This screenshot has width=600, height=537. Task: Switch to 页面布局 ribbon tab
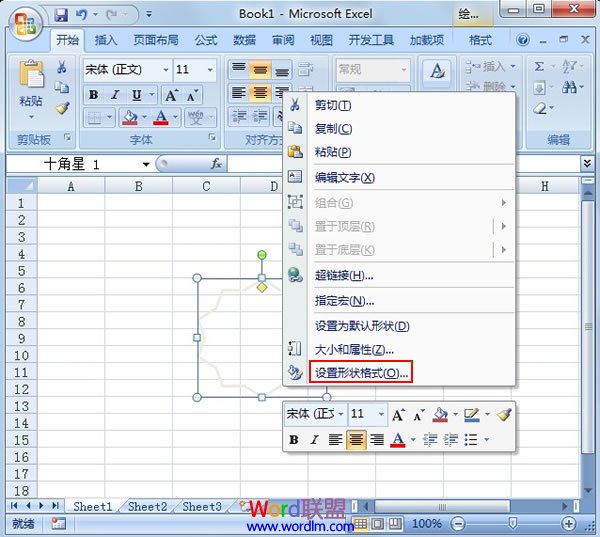point(156,40)
